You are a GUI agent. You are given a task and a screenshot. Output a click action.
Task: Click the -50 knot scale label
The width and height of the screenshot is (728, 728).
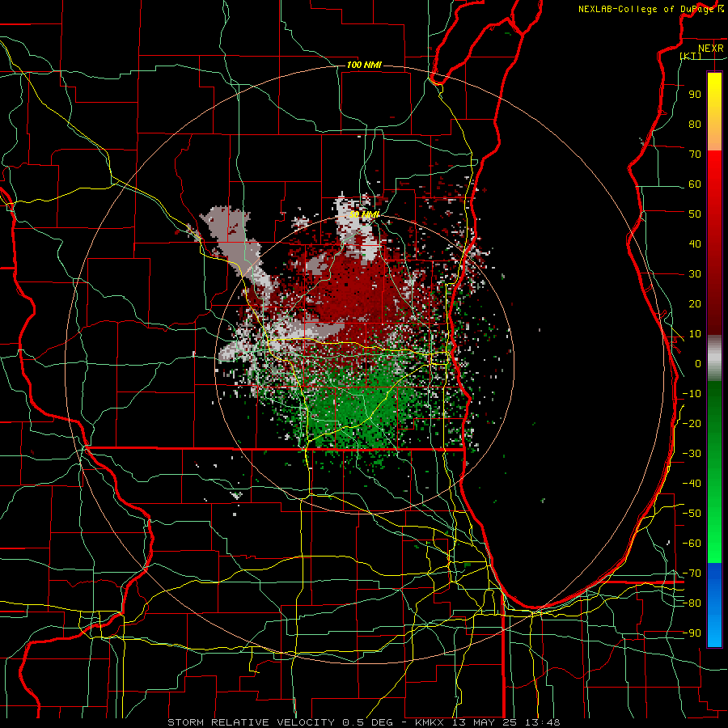[x=692, y=514]
